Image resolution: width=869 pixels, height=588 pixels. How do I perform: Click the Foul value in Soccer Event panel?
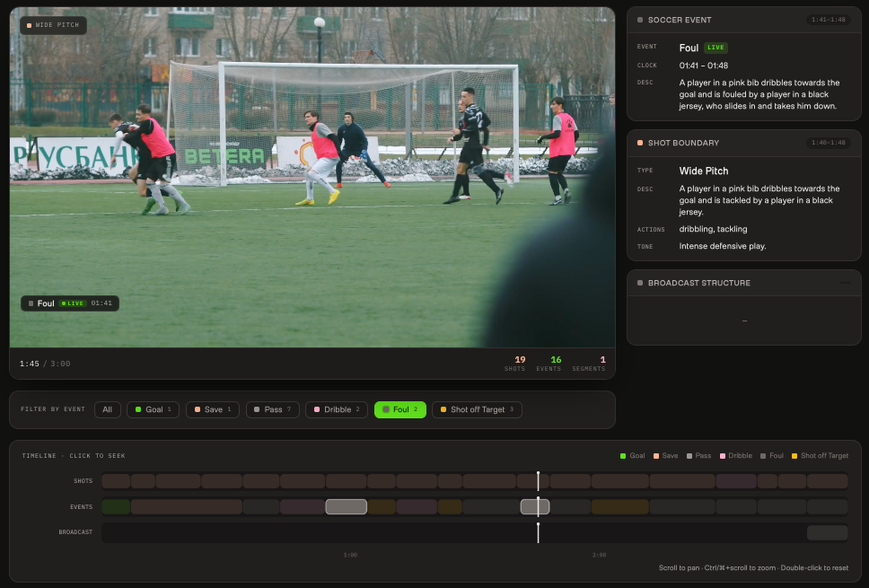[x=689, y=48]
